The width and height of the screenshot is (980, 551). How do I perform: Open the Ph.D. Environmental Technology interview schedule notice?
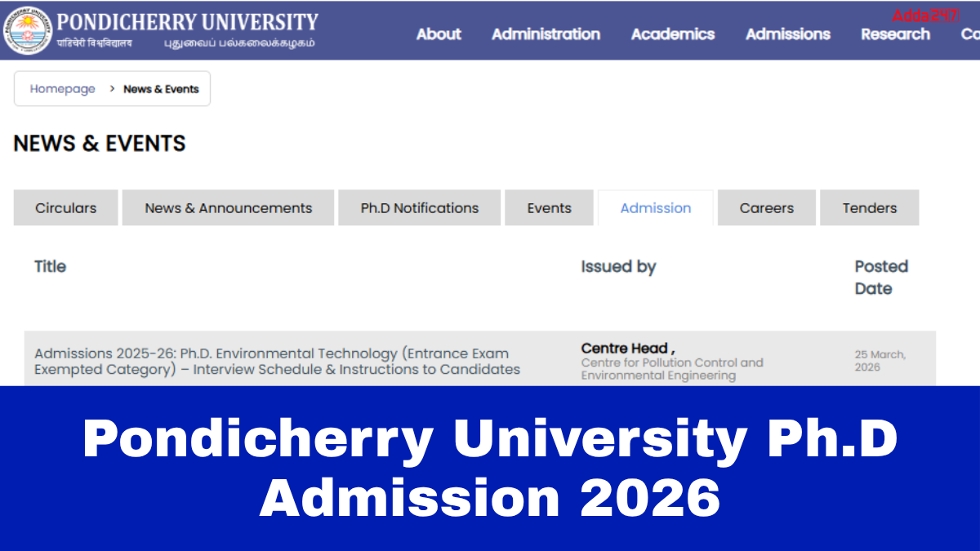coord(277,361)
